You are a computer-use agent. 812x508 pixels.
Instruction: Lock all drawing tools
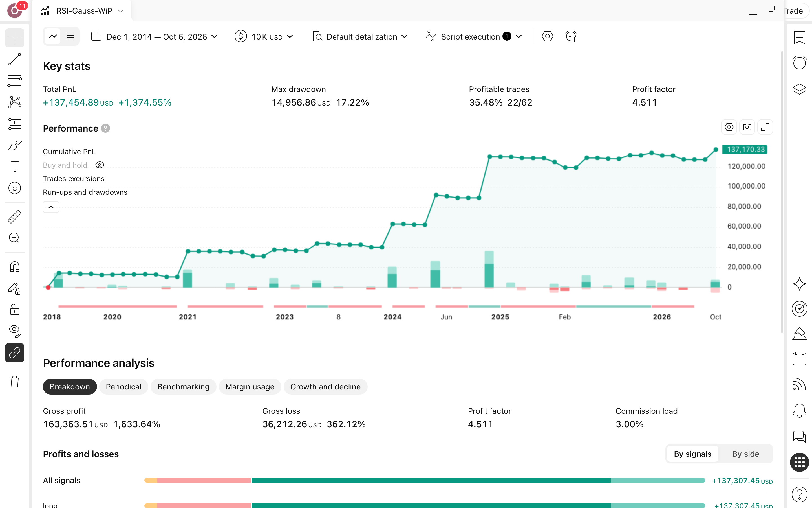[x=15, y=309]
